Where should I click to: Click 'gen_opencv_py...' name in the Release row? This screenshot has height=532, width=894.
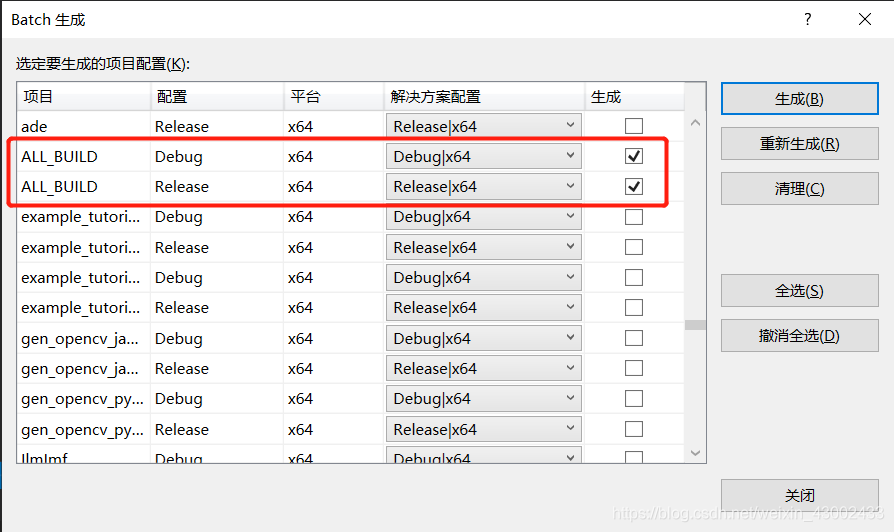[82, 429]
